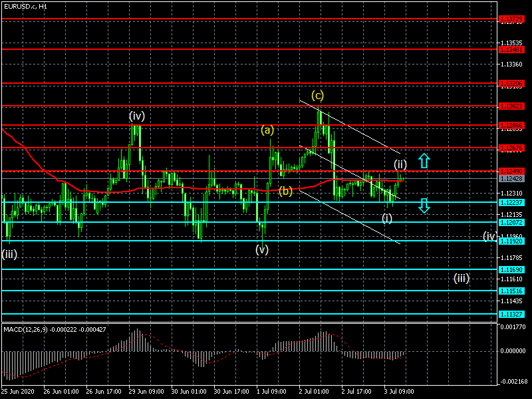Click the '29 Jun 09:00' time axis label
Viewport: 532px width, 399px height.
click(x=146, y=391)
